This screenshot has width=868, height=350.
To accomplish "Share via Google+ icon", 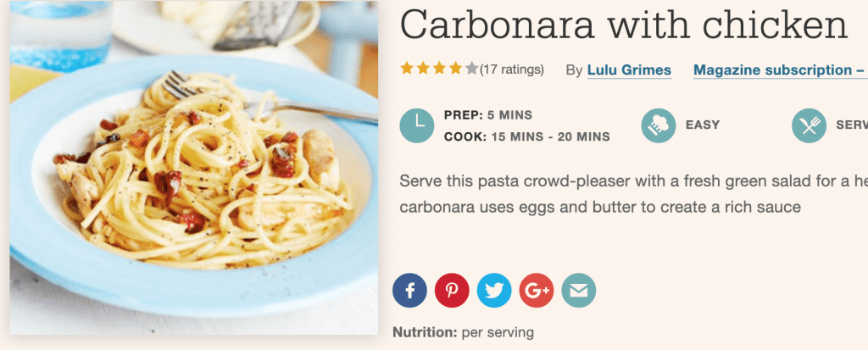I will 537,292.
